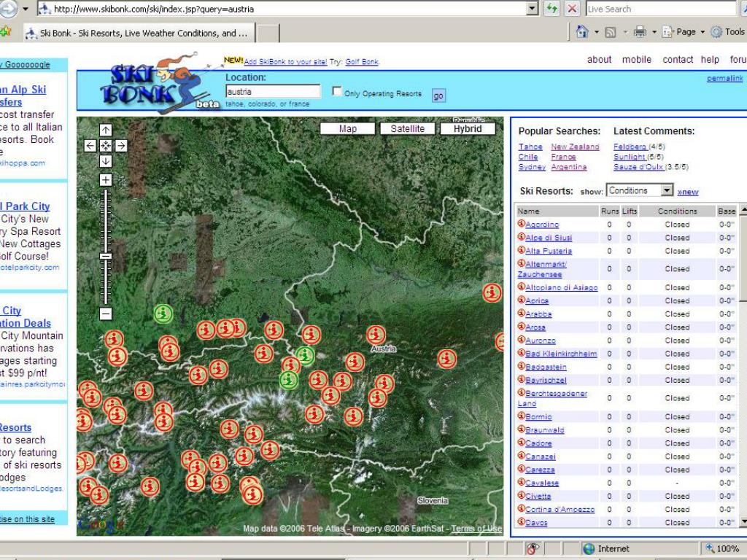Open the Tools menu dropdown
This screenshot has height=560, width=747.
(x=728, y=32)
